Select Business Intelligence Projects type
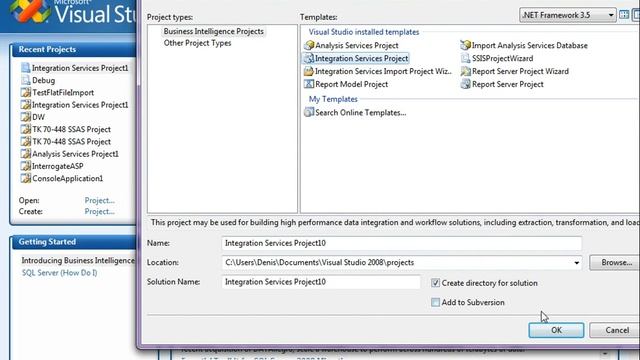Image resolution: width=640 pixels, height=360 pixels. [x=213, y=31]
